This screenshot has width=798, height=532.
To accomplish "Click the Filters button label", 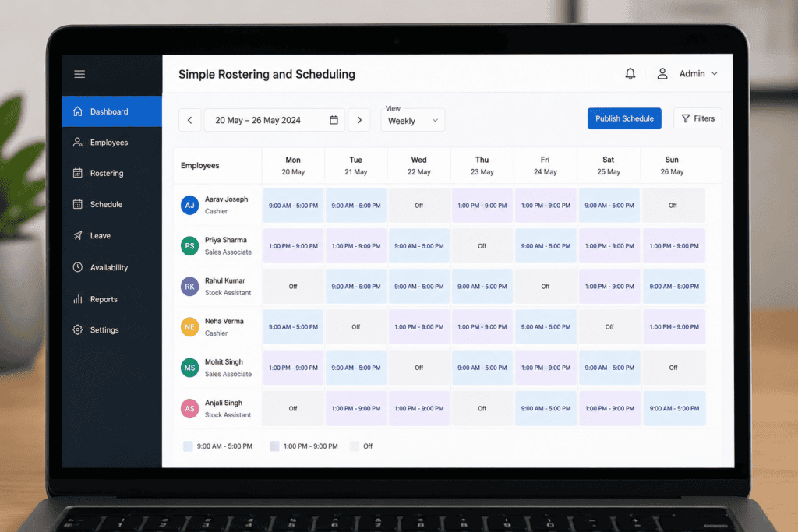I will (x=704, y=118).
